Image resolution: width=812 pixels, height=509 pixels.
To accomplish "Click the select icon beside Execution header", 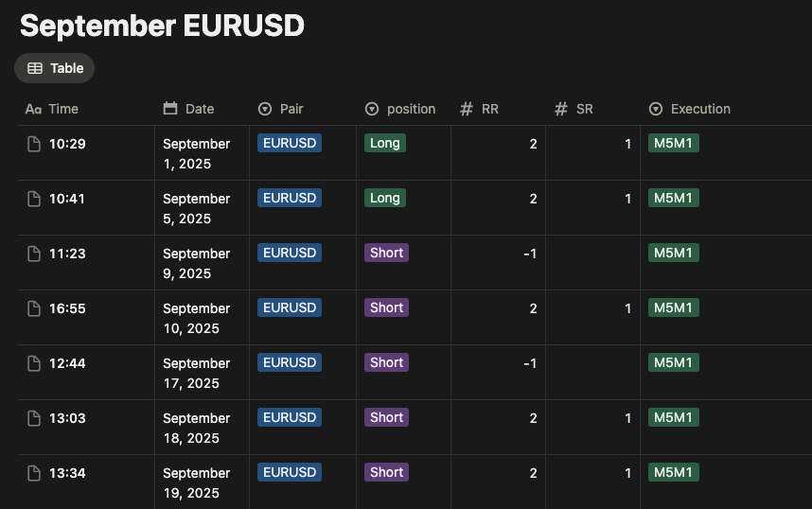I will point(656,109).
